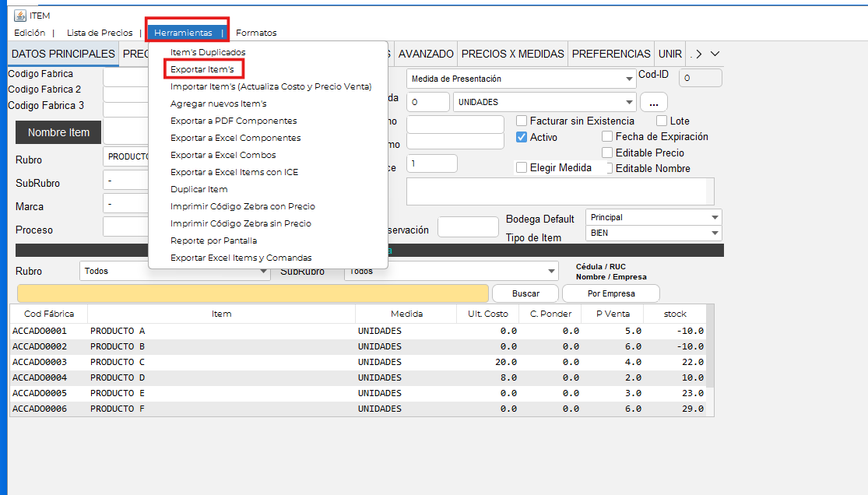Select Exportar Item's menu entry
This screenshot has height=495, width=868.
point(202,69)
